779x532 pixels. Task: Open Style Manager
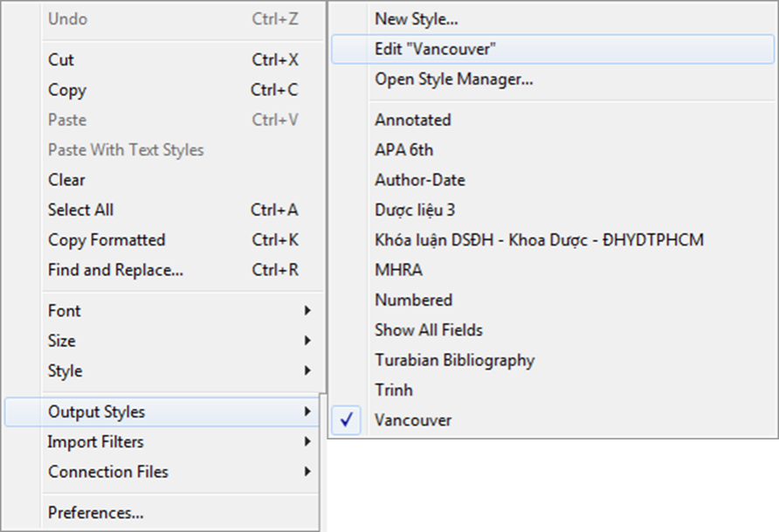pyautogui.click(x=553, y=79)
